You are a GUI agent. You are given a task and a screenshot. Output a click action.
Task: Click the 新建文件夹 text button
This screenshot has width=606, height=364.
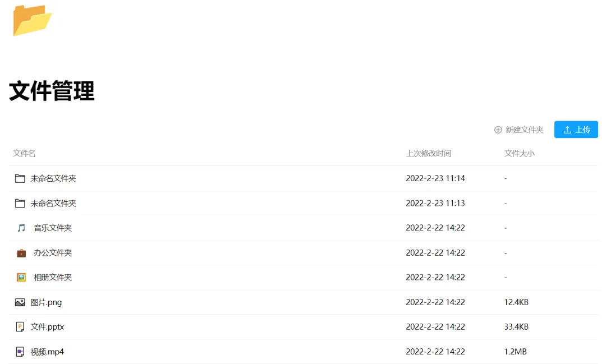(524, 130)
